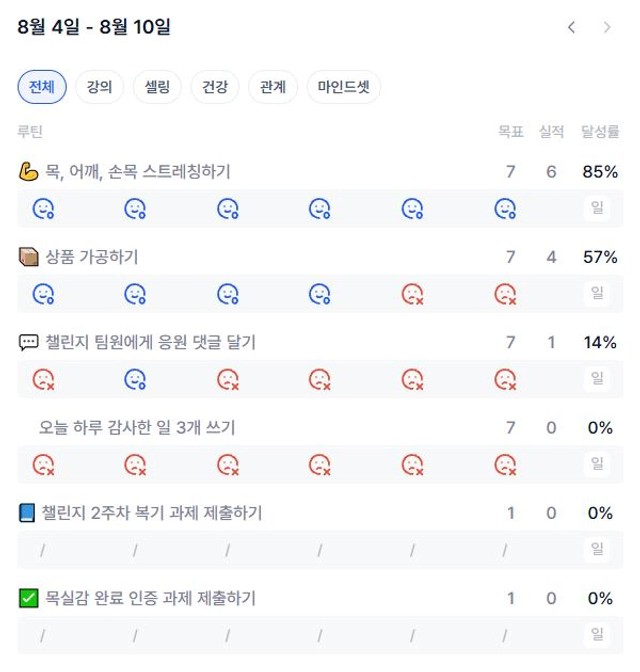This screenshot has width=640, height=672.
Task: Advance to next week with right chevron
Action: pos(607,27)
